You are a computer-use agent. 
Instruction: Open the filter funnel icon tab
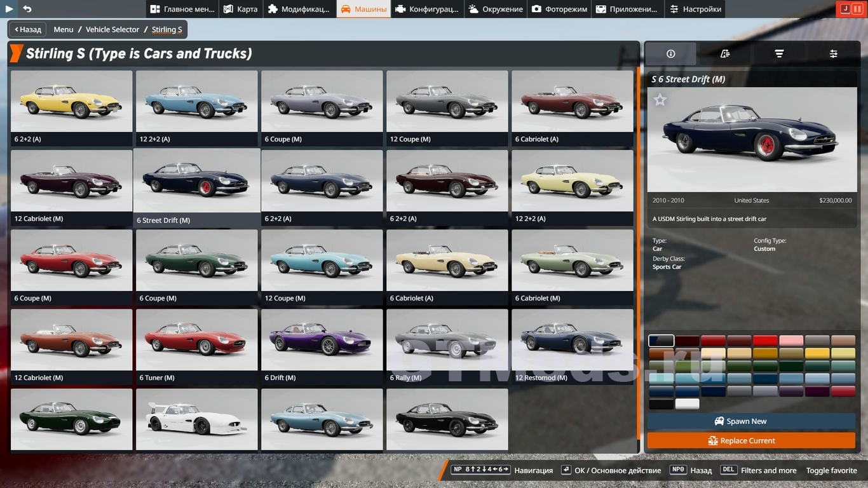click(779, 54)
